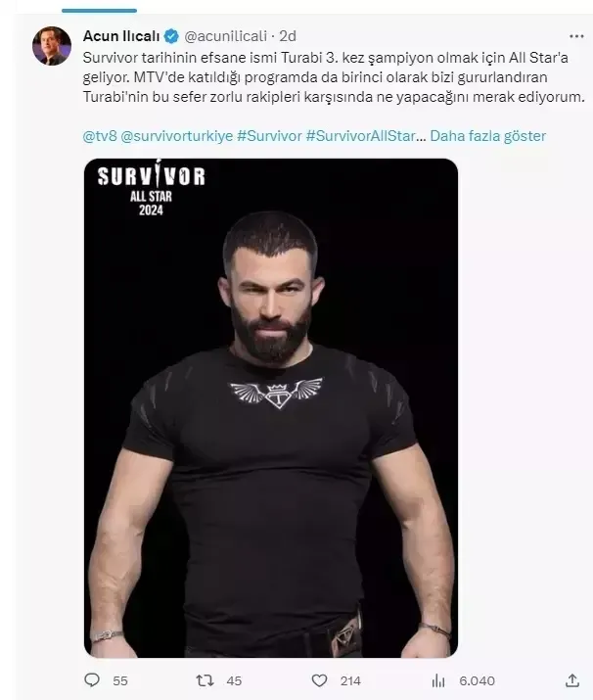Follow the #Survivor hashtag link
This screenshot has width=593, height=700.
[269, 136]
